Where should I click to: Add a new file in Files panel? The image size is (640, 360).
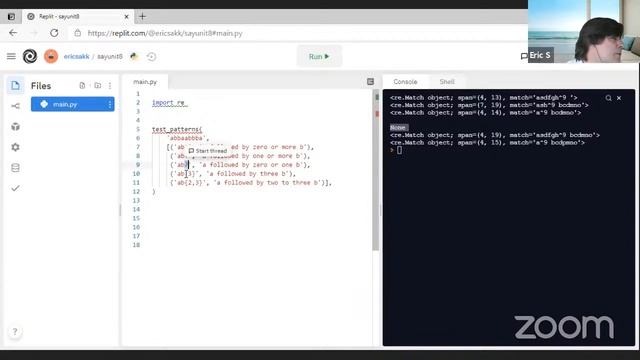[82, 85]
